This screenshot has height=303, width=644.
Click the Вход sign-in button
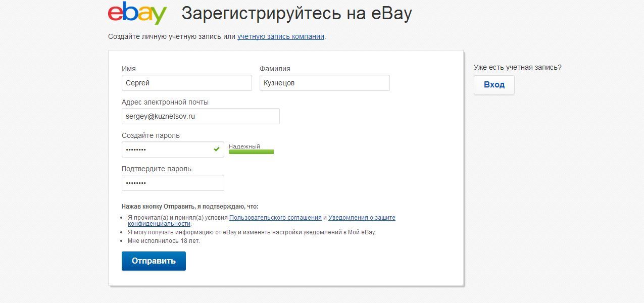click(494, 85)
